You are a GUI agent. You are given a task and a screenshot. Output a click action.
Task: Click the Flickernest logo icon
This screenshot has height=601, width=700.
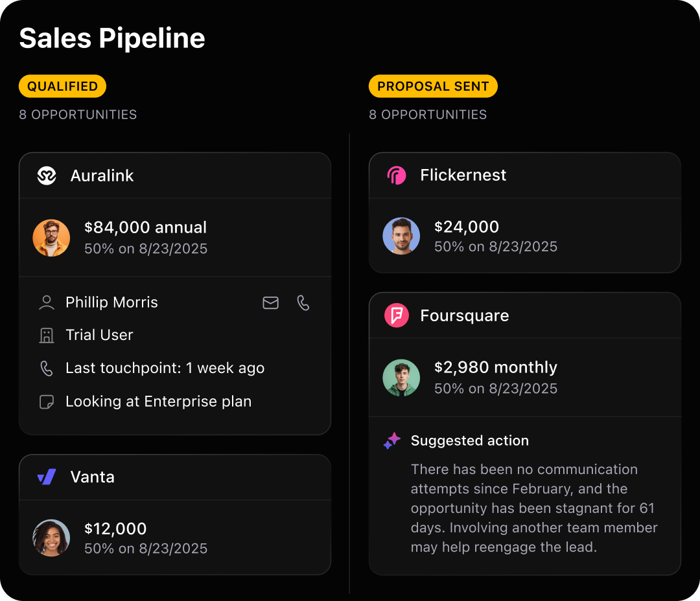point(397,176)
